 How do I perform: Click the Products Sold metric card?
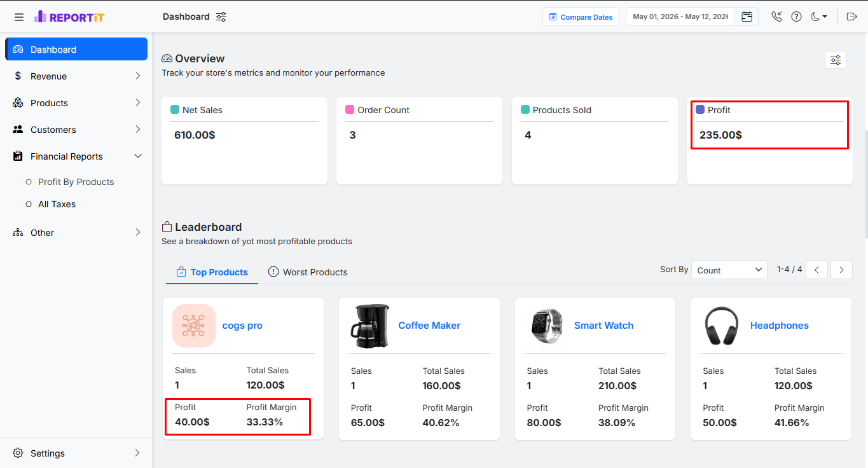pyautogui.click(x=595, y=141)
